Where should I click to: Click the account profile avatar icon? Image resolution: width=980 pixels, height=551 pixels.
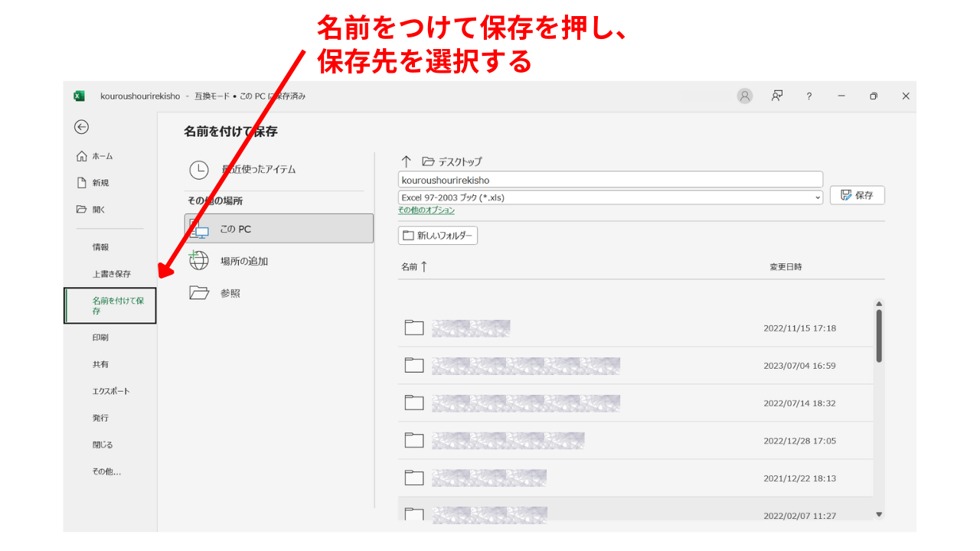(744, 96)
